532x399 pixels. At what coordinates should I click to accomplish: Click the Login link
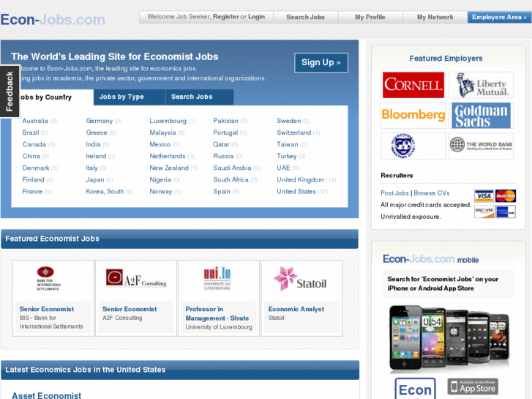click(x=256, y=17)
